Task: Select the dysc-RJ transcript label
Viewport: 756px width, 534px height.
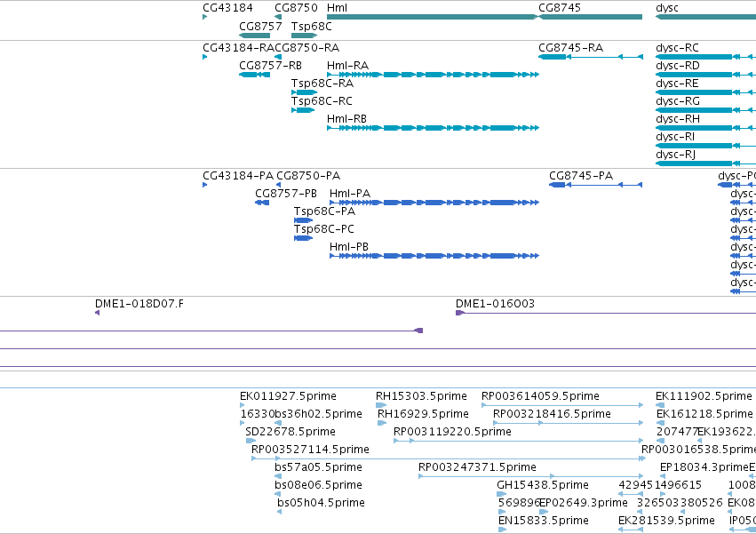Action: tap(675, 155)
